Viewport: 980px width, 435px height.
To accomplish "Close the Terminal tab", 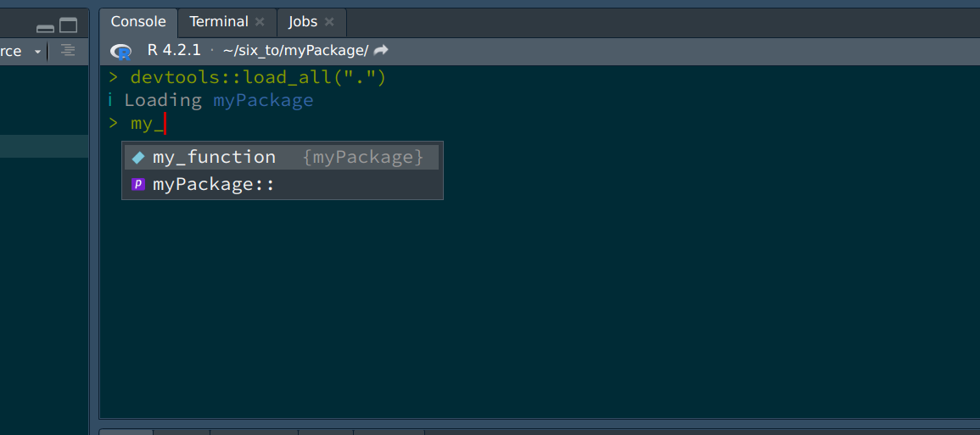I will (x=260, y=22).
